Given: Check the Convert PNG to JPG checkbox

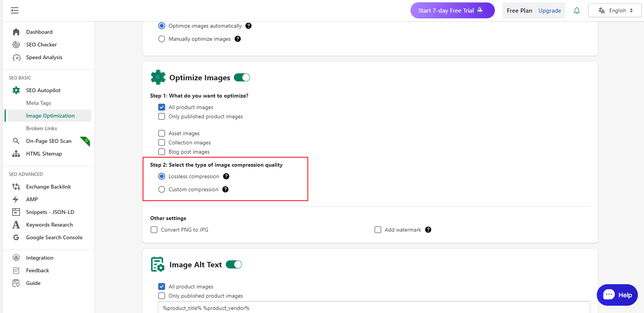Looking at the screenshot, I should 154,230.
